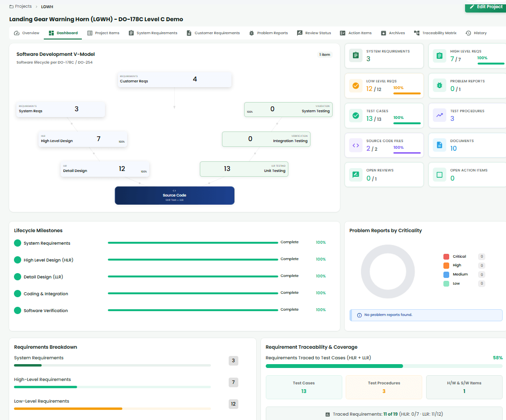Screen dimensions: 506x420
Task: Click the Low green legend swatch
Action: coord(446,283)
